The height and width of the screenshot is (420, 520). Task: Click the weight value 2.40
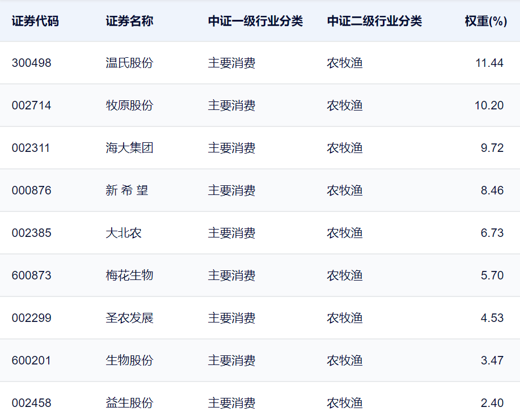tap(492, 403)
